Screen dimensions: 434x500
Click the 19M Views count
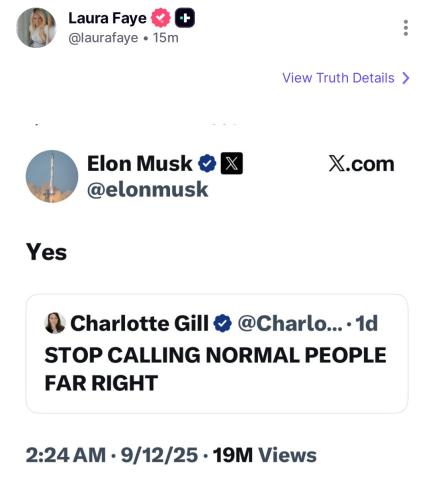[x=265, y=455]
